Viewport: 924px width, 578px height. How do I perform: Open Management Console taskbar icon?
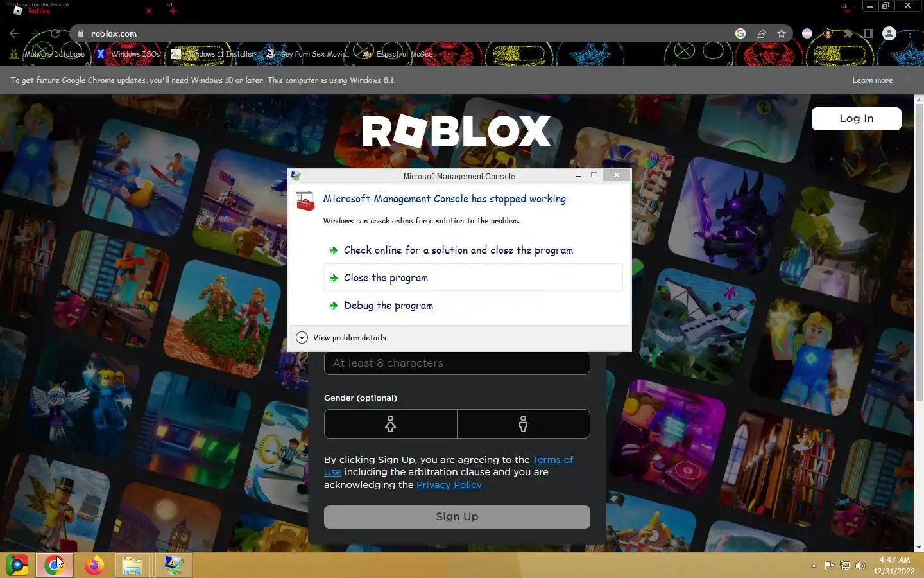pos(173,565)
